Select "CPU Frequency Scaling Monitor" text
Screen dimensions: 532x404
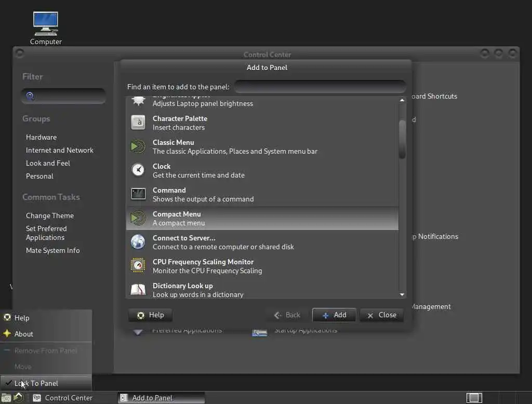click(203, 262)
